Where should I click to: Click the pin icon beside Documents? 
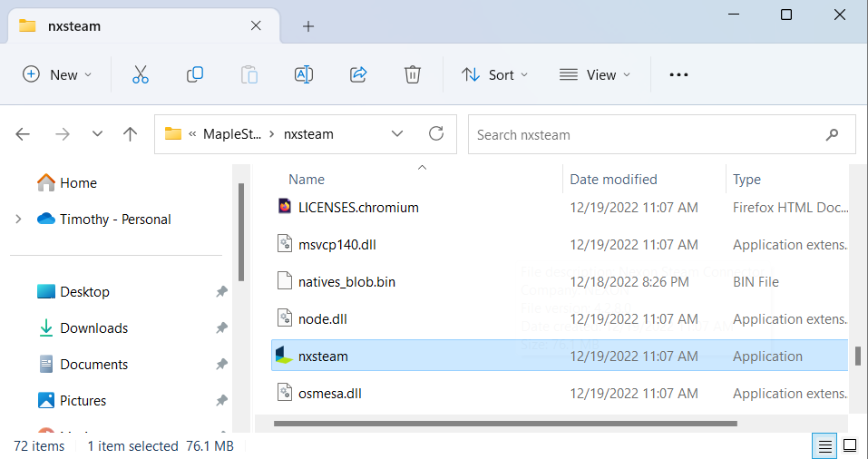221,365
